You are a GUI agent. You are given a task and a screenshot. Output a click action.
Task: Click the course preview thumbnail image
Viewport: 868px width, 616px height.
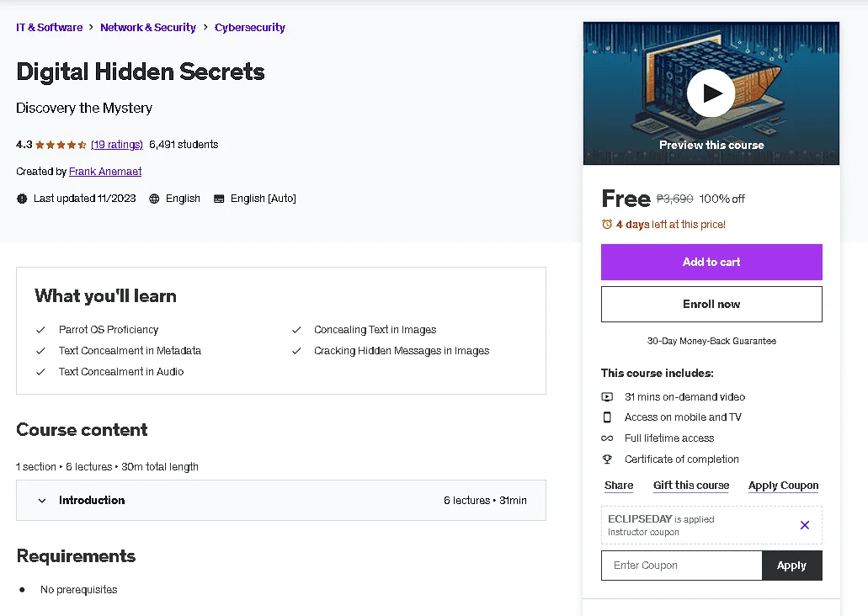[711, 93]
